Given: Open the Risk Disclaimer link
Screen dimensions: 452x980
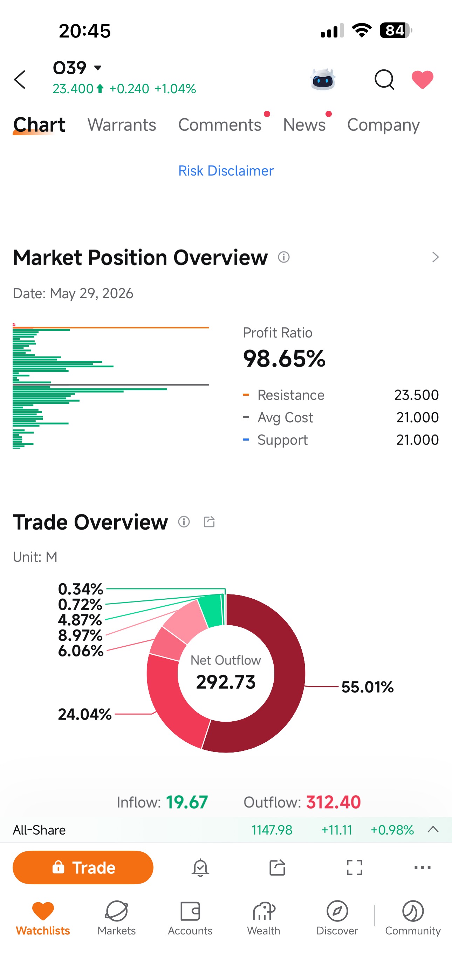Looking at the screenshot, I should click(x=226, y=171).
